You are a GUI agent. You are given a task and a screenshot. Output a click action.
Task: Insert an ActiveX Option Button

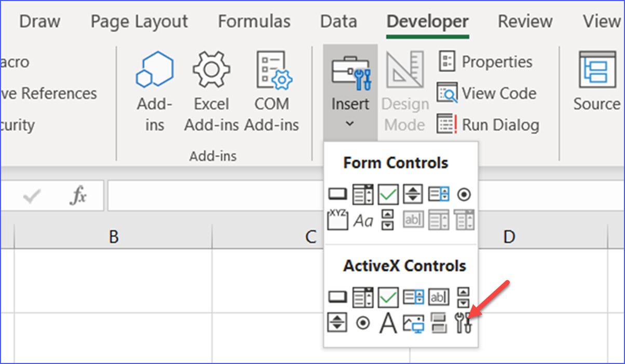363,323
